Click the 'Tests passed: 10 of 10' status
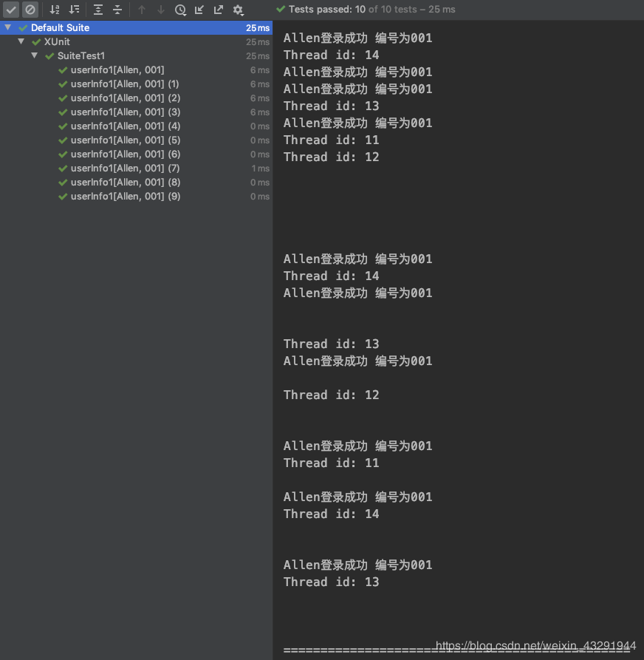Image resolution: width=644 pixels, height=660 pixels. 371,10
